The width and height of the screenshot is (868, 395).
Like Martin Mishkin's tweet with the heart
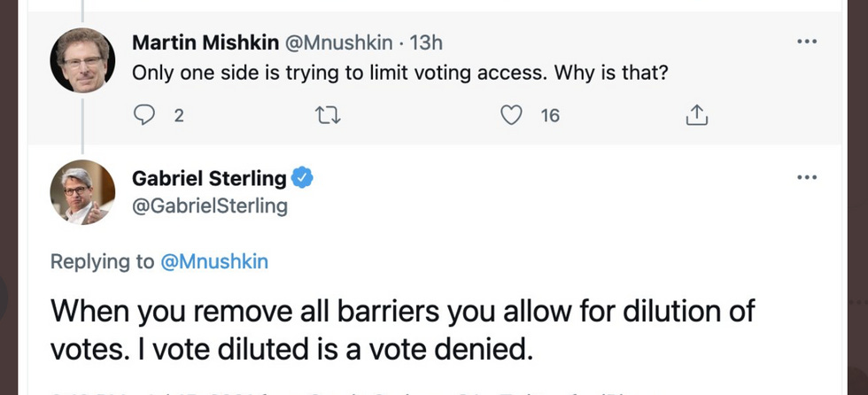[x=511, y=115]
